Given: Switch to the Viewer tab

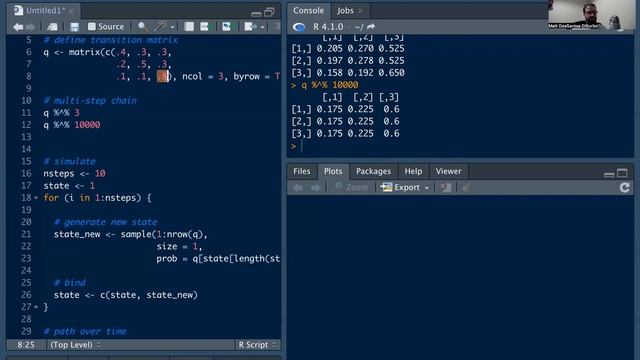Looking at the screenshot, I should [x=448, y=171].
